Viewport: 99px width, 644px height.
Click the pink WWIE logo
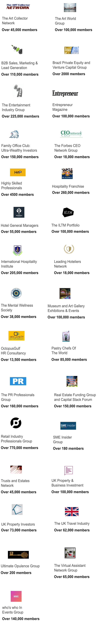click(16, 596)
